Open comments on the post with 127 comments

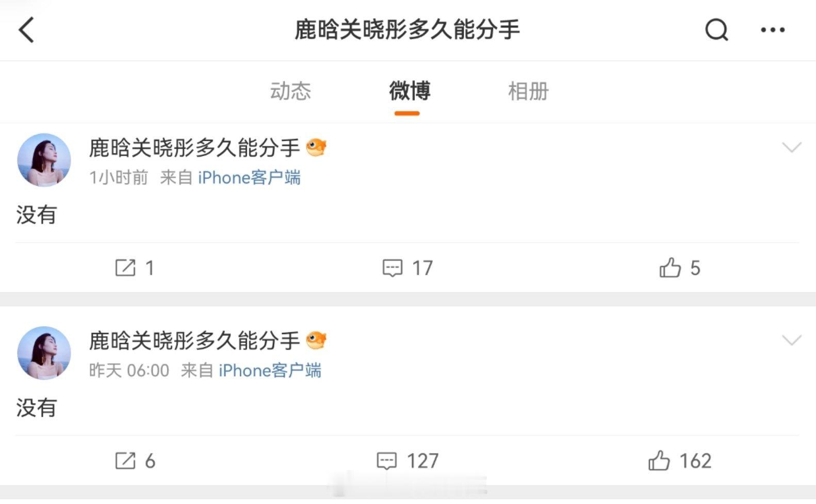coord(407,461)
